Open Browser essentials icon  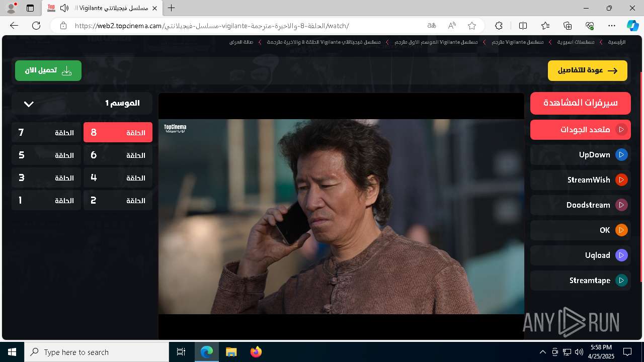[x=590, y=26]
